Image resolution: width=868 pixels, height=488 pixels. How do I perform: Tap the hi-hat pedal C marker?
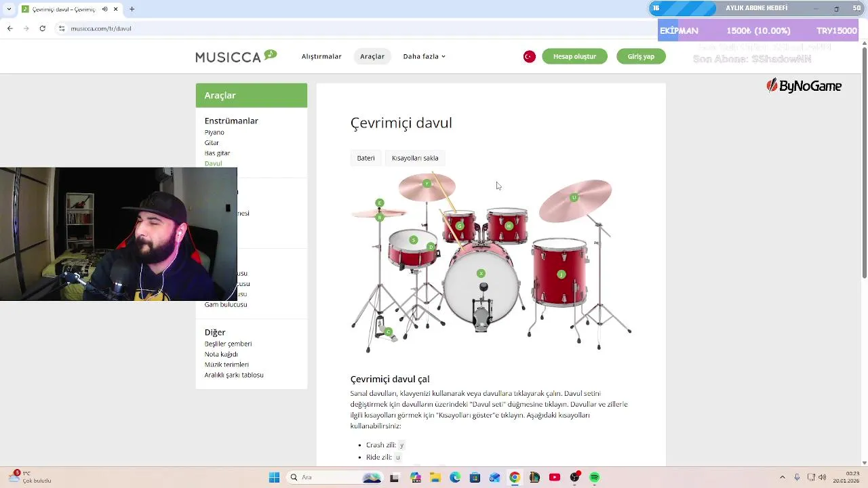point(388,331)
